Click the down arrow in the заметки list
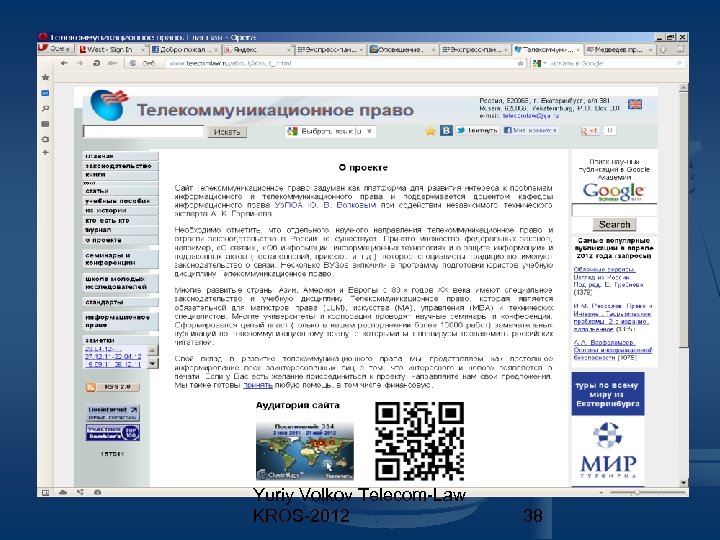 point(152,363)
